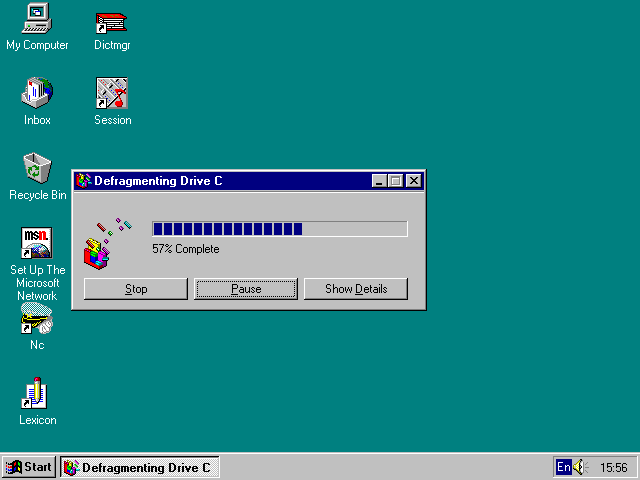
Task: Minimize the Defragmenting Drive C window
Action: coord(379,181)
